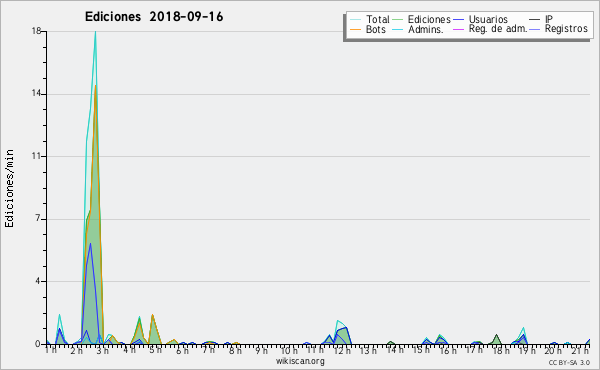Click the CC BY-SA 3.0 license text
The image size is (600, 370).
(569, 363)
